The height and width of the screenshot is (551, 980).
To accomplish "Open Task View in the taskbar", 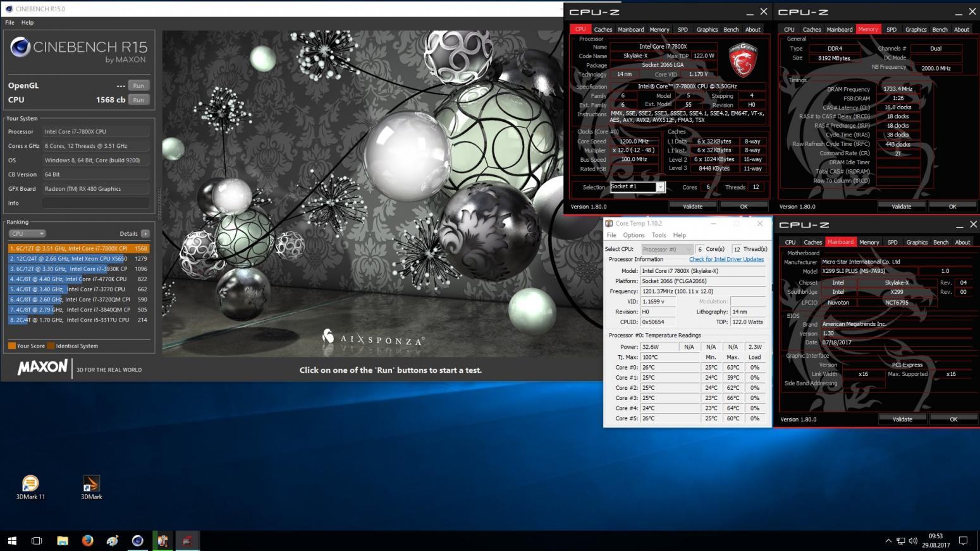I will 37,540.
